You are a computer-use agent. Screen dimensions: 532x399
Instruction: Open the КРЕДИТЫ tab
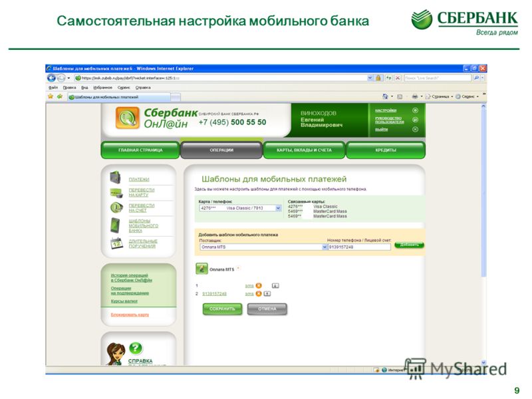pyautogui.click(x=386, y=150)
